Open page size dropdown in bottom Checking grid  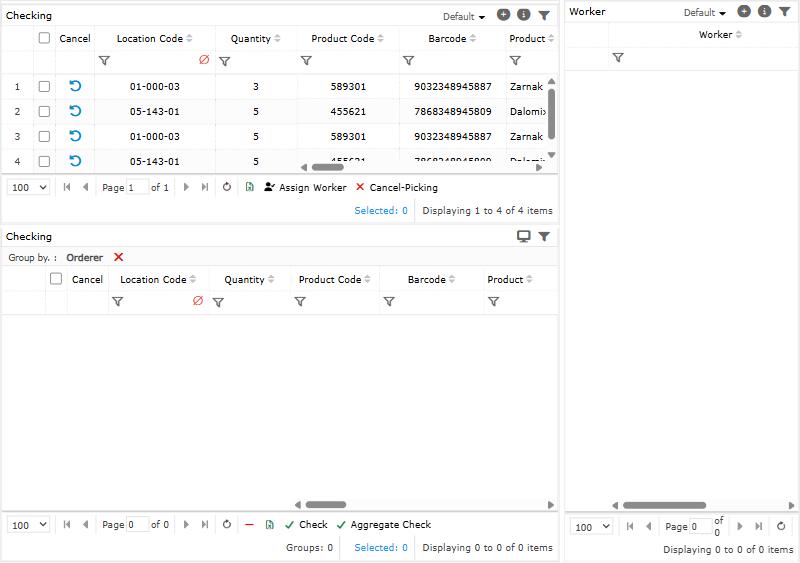[29, 525]
